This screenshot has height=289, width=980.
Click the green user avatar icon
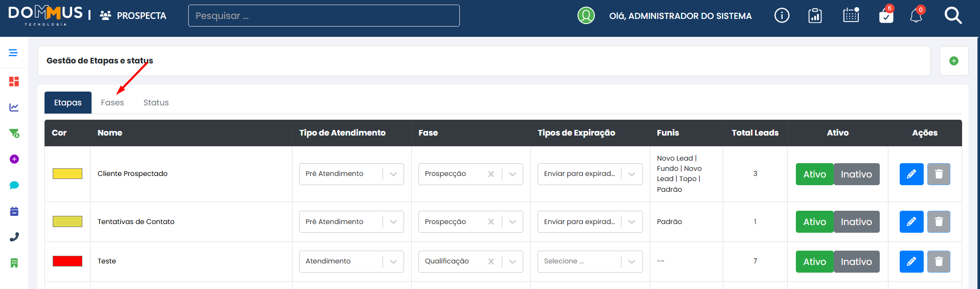click(586, 15)
